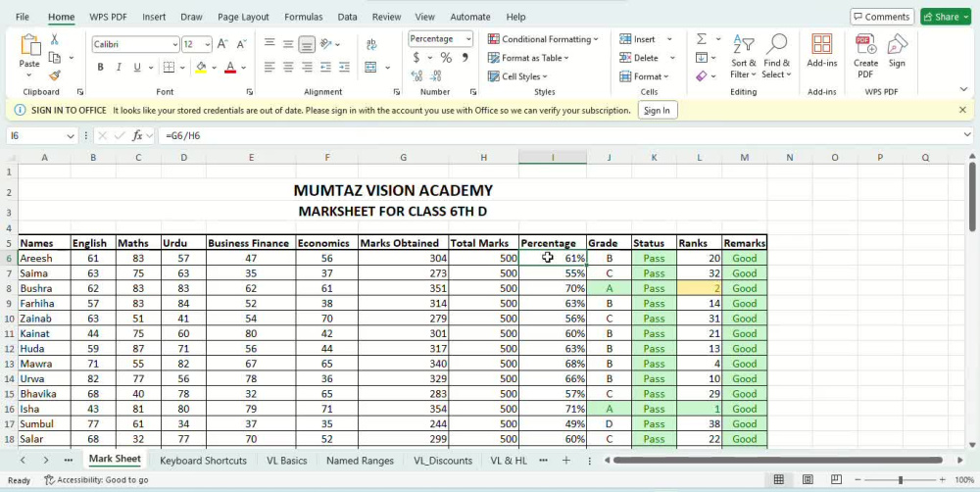Click the Orientation text angle icon
Viewport: 980px width, 492px height.
click(325, 44)
